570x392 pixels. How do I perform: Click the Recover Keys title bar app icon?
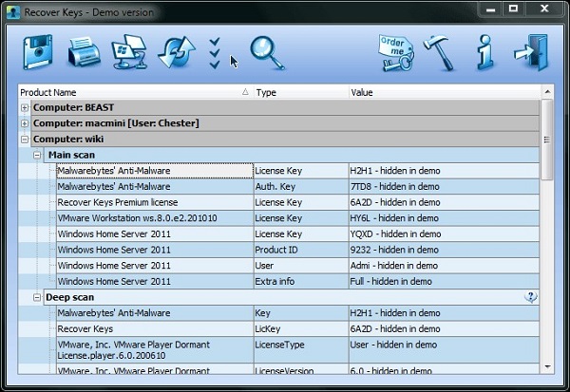click(13, 12)
